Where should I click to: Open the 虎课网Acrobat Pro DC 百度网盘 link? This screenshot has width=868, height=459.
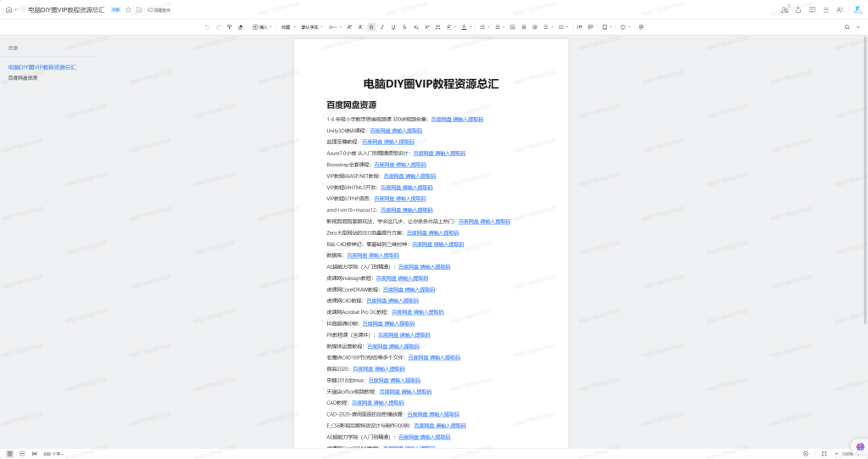(x=418, y=312)
